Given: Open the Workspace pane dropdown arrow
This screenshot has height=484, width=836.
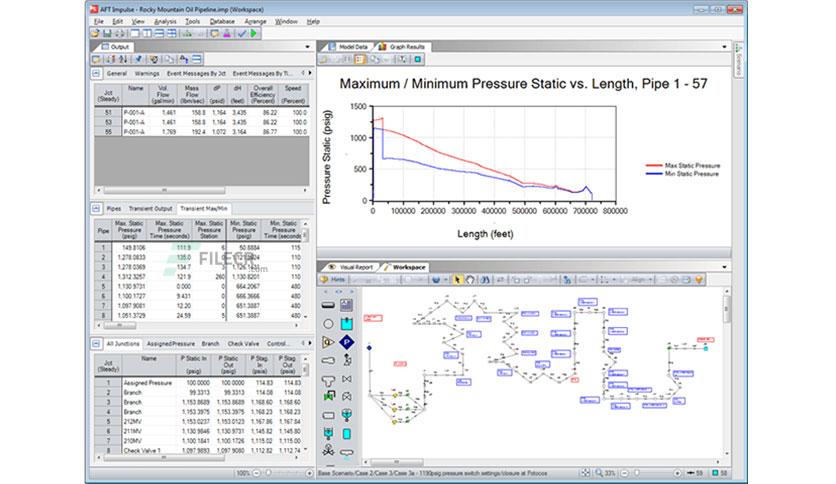Looking at the screenshot, I should coord(724,267).
